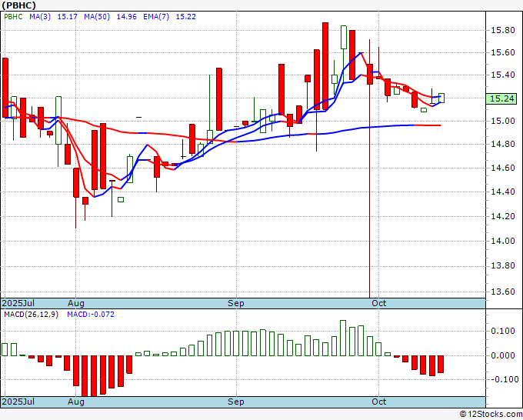Click the MA(3) legend label
The image size is (523, 420).
pos(40,17)
